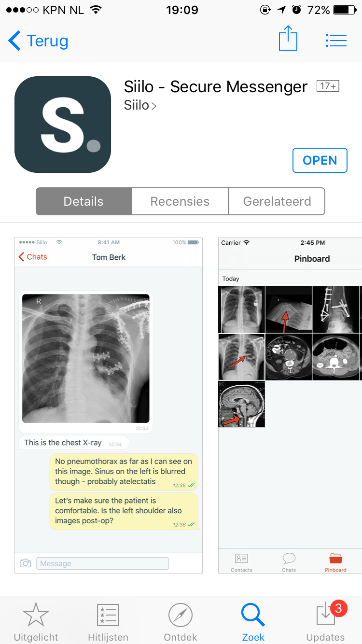Select the Details segment

pos(84,201)
